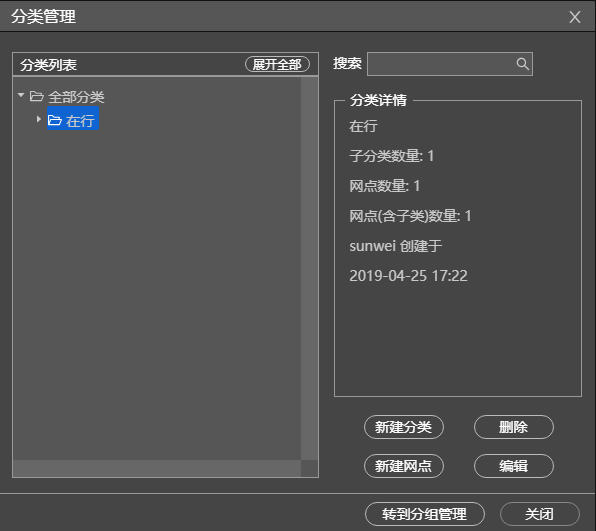Open 转到分组管理 group management
Screen dimensions: 596x531
tap(425, 514)
